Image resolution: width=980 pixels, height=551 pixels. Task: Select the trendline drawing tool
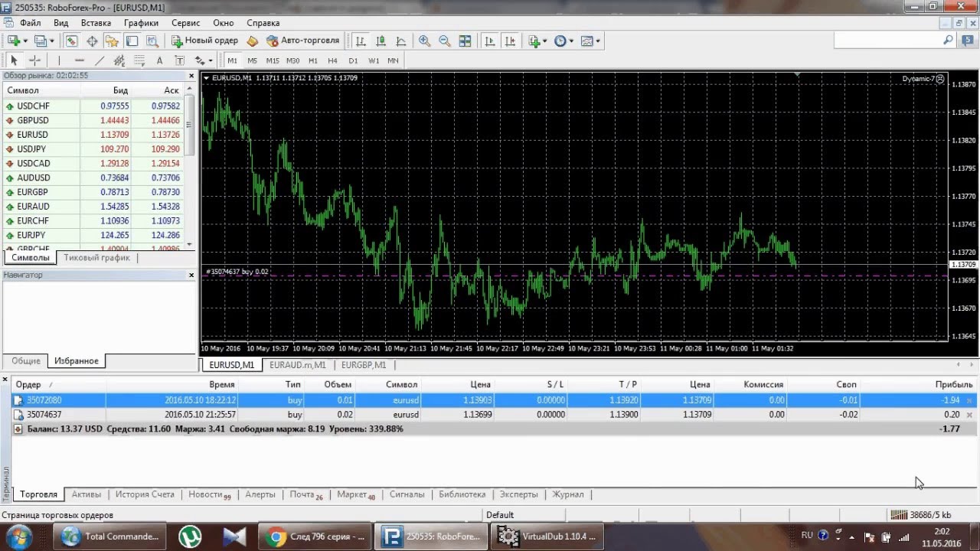100,60
